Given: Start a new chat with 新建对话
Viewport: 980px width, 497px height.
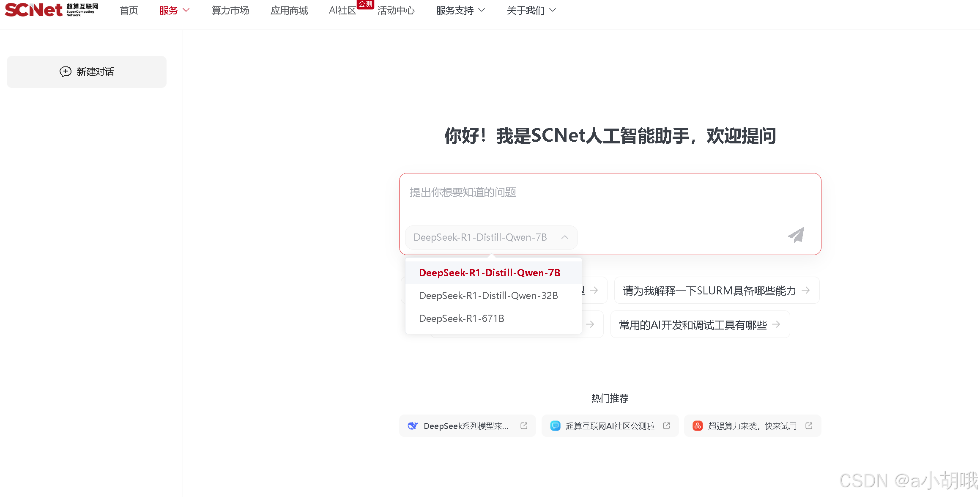Looking at the screenshot, I should coord(87,72).
